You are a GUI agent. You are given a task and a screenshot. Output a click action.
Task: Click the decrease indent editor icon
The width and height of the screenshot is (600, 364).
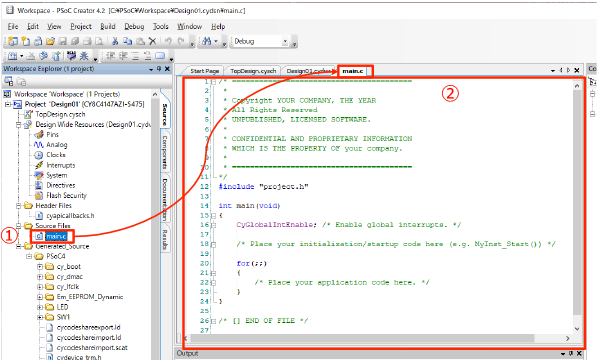[111, 56]
